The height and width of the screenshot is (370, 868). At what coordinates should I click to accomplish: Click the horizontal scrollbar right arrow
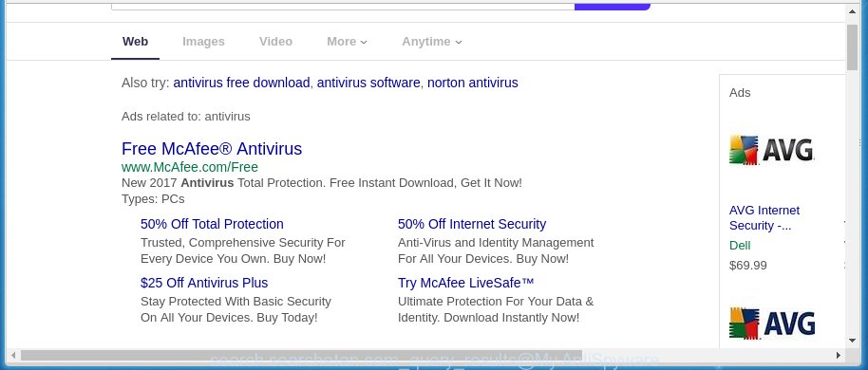839,355
